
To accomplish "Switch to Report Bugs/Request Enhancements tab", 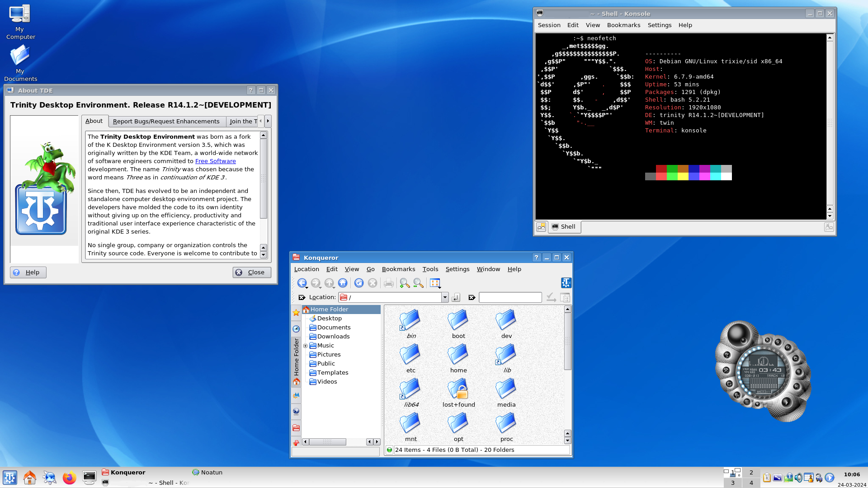I will pos(166,121).
